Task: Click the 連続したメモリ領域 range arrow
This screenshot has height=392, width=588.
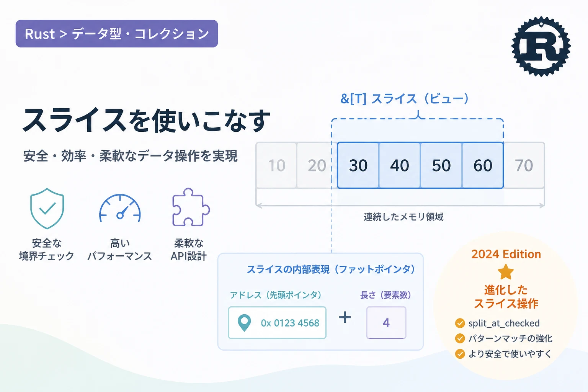Action: point(400,206)
